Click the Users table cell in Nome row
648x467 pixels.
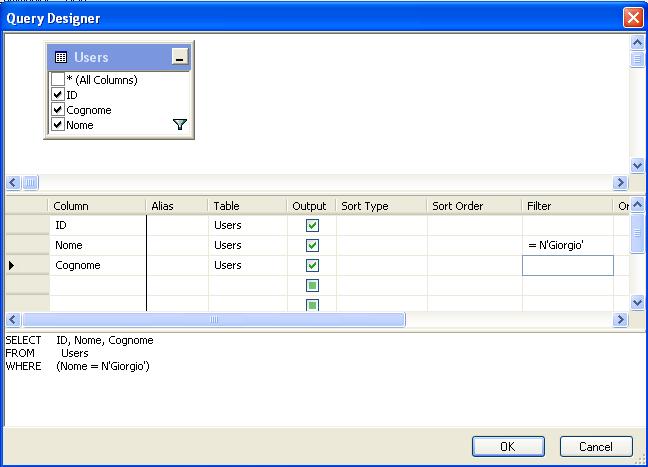(248, 245)
